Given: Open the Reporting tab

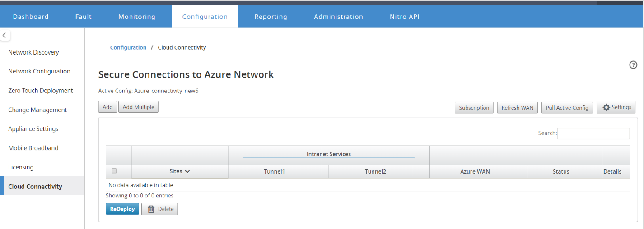Looking at the screenshot, I should tap(271, 17).
